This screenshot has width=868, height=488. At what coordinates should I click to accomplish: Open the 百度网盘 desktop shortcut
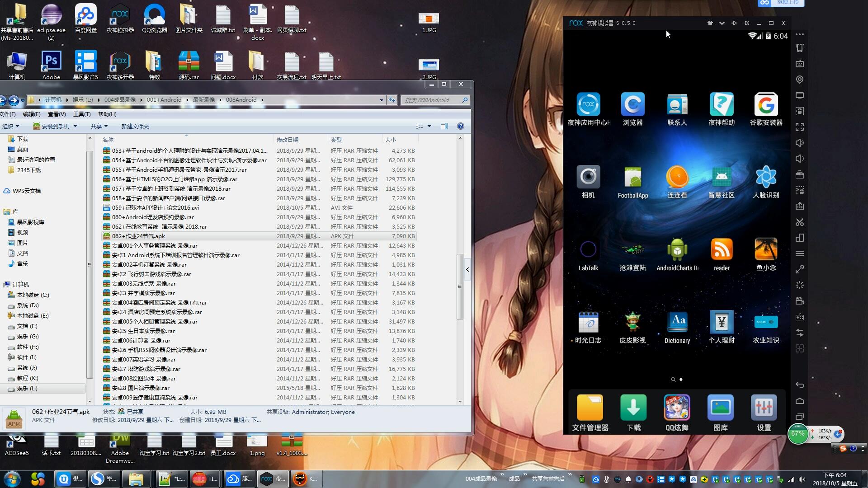[x=85, y=19]
